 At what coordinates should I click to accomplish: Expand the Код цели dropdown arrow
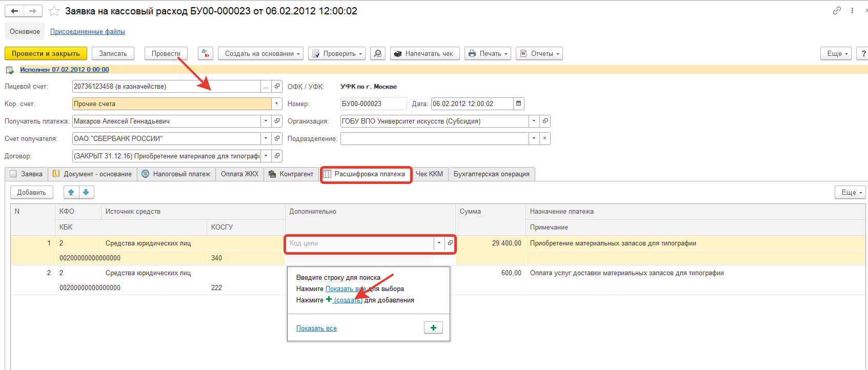[439, 243]
